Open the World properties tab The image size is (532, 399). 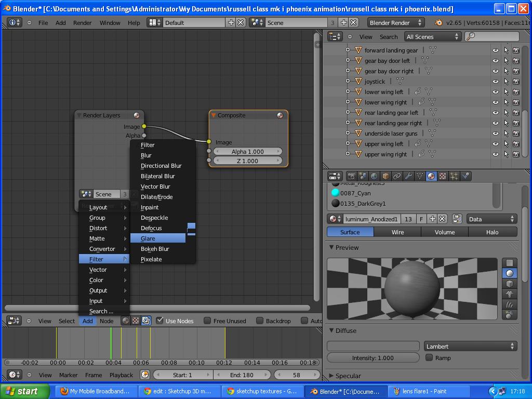point(374,176)
